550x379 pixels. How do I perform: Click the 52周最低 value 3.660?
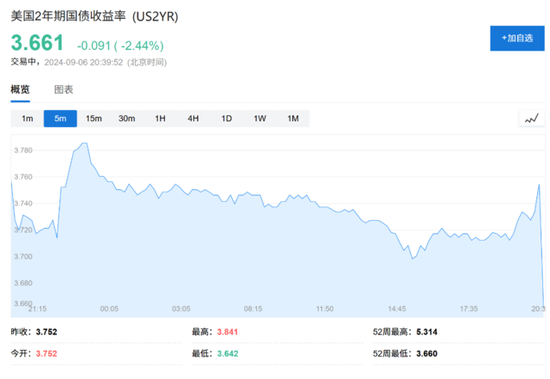427,353
